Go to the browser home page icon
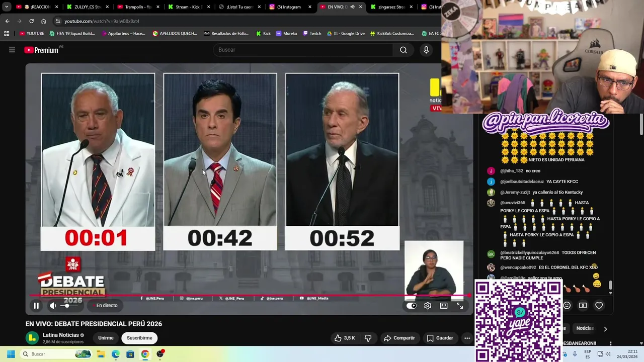644x362 pixels. (44, 21)
